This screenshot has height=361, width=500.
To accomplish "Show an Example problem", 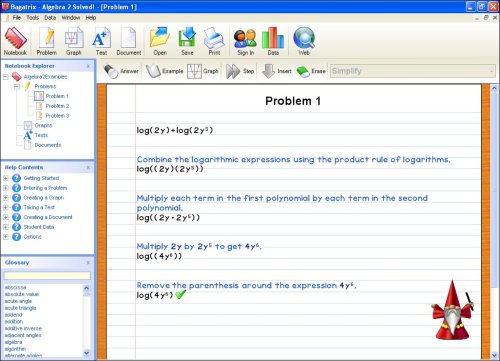I will click(165, 71).
